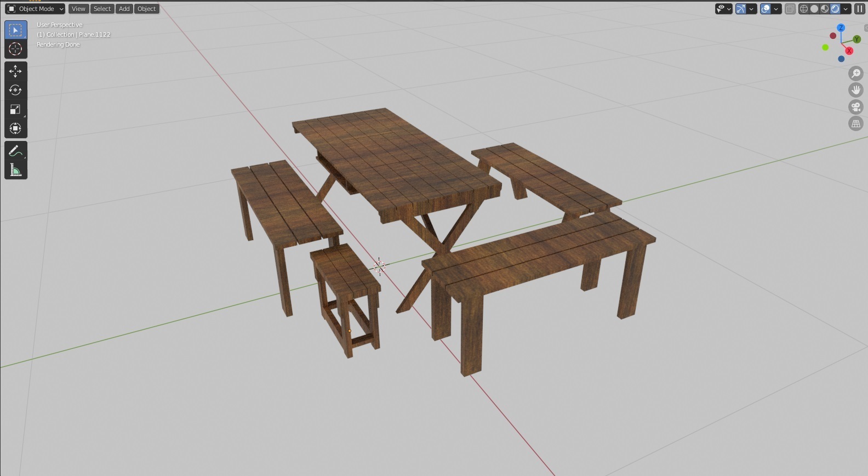Switch perspective/orthographic with grid icon
The image size is (868, 476).
point(856,124)
